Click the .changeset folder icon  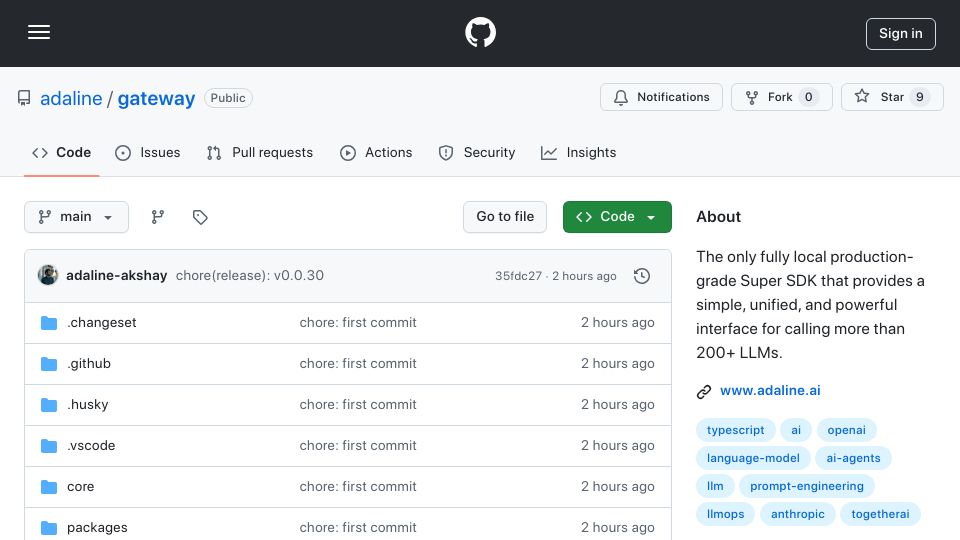tap(49, 323)
